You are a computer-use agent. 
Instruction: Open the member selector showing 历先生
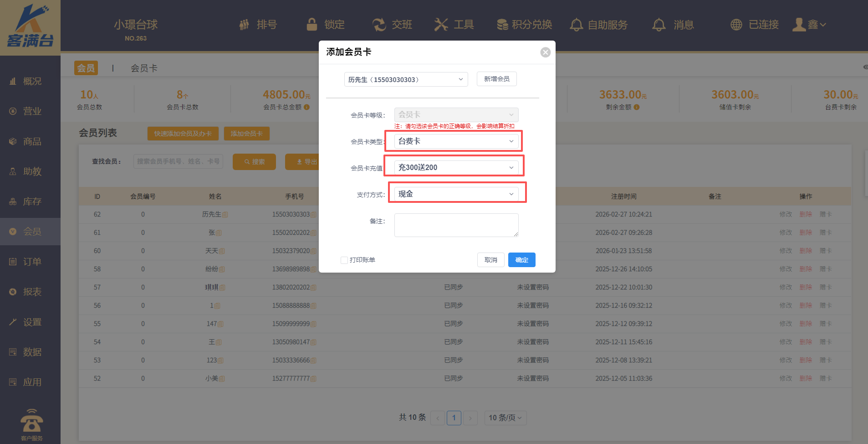tap(405, 79)
